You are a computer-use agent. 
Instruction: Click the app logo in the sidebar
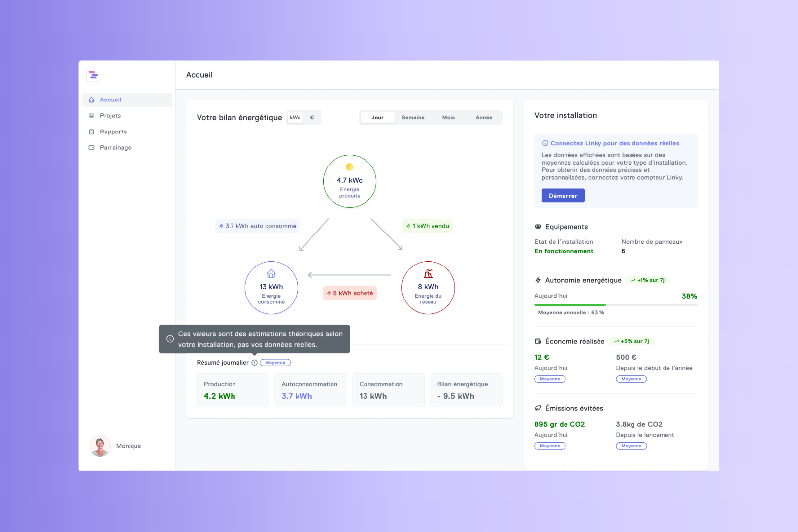click(93, 75)
